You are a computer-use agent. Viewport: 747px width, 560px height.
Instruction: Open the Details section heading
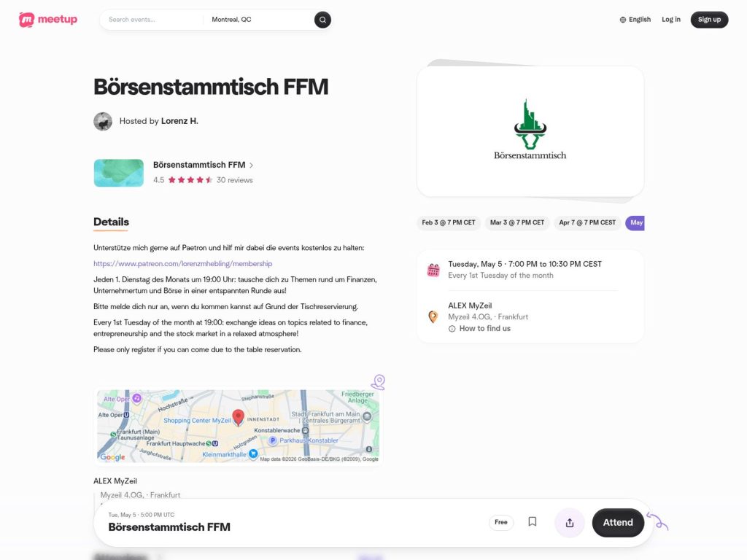tap(110, 222)
